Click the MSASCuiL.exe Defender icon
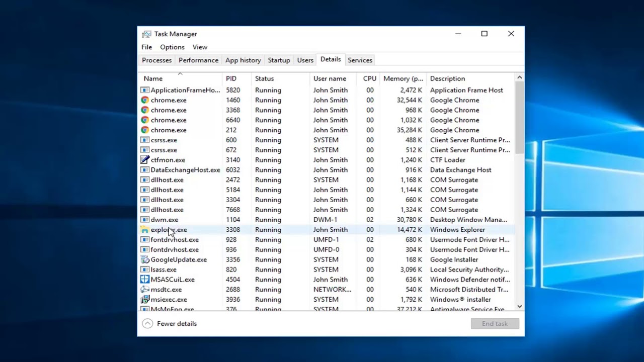Screen dimensions: 644x362 pos(145,280)
